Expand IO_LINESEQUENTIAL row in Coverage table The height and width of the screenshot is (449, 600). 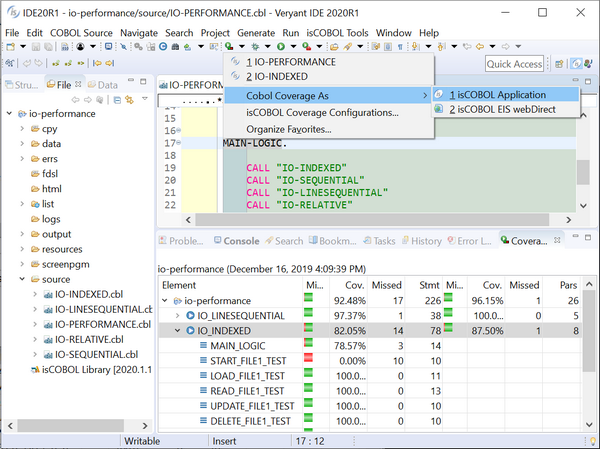coord(178,315)
